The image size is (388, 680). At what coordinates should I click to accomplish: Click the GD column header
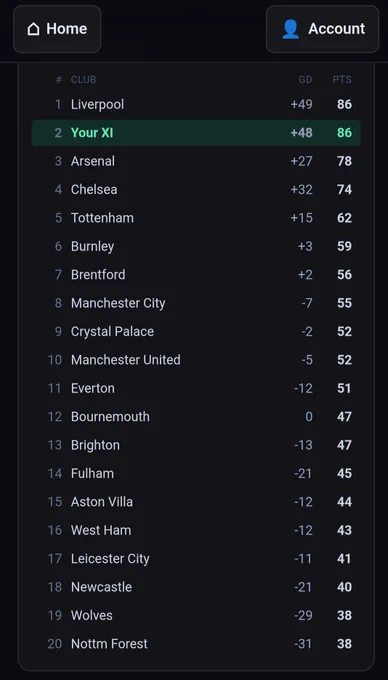(x=305, y=79)
